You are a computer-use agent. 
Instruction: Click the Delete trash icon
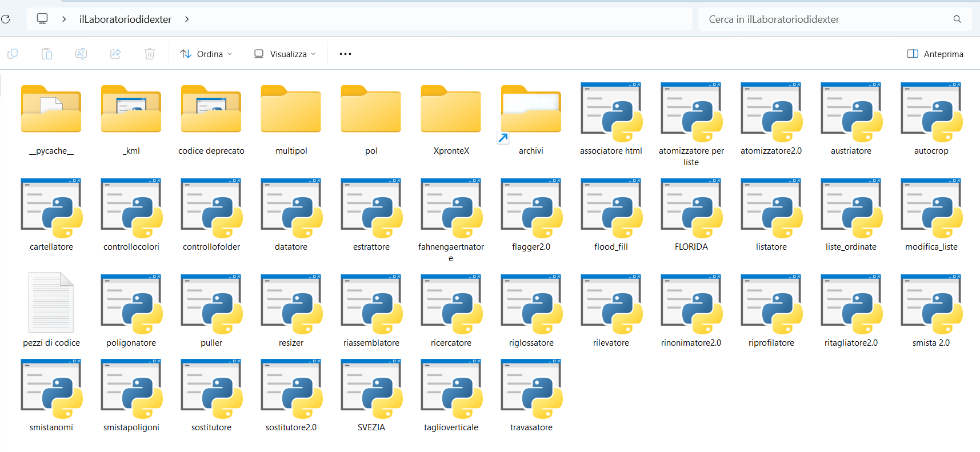(x=150, y=54)
